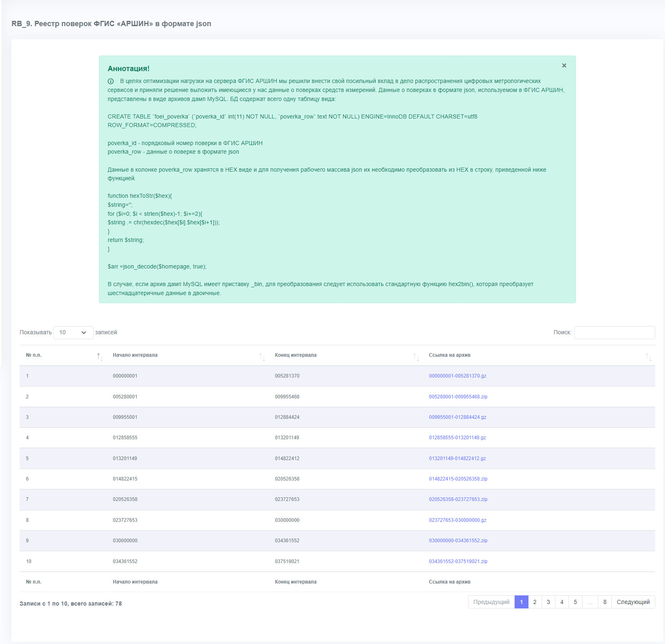Sort by № п.п. column arrows

100,357
